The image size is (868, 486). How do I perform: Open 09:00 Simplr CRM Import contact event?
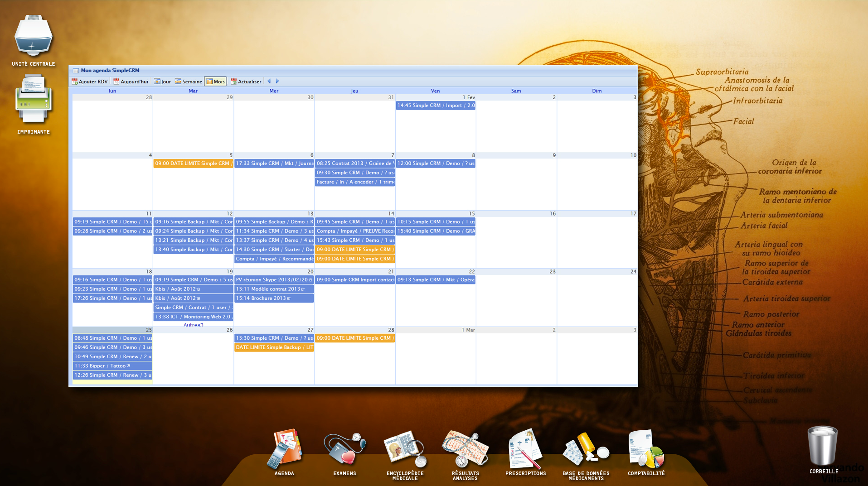[355, 280]
